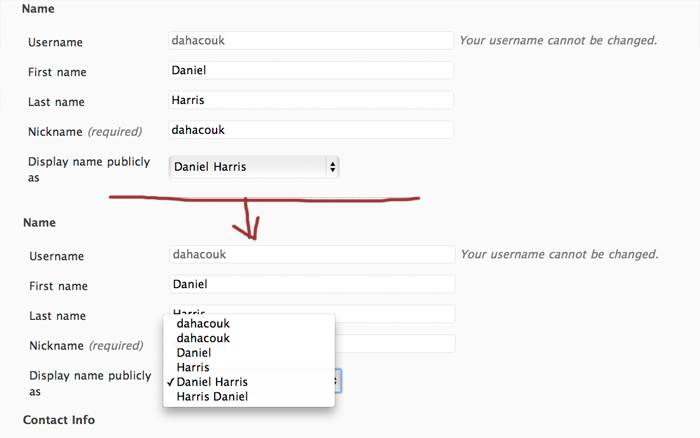700x438 pixels.
Task: Click the upper 'Display name publicly as' label
Action: (89, 170)
